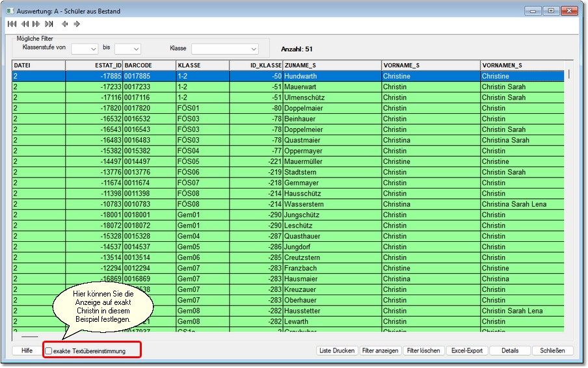
Task: Click the previous record double-arrow icon
Action: [24, 24]
